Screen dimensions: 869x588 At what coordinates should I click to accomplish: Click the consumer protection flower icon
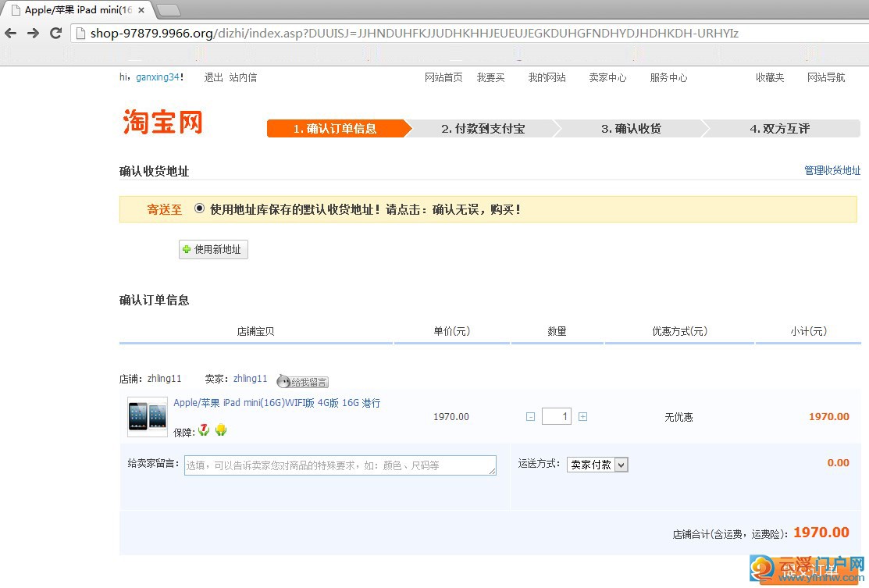[220, 429]
